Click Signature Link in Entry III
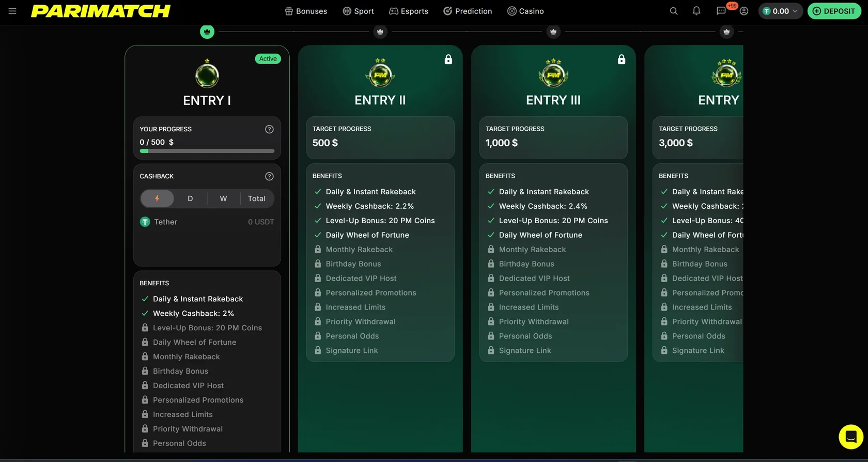 click(x=525, y=350)
